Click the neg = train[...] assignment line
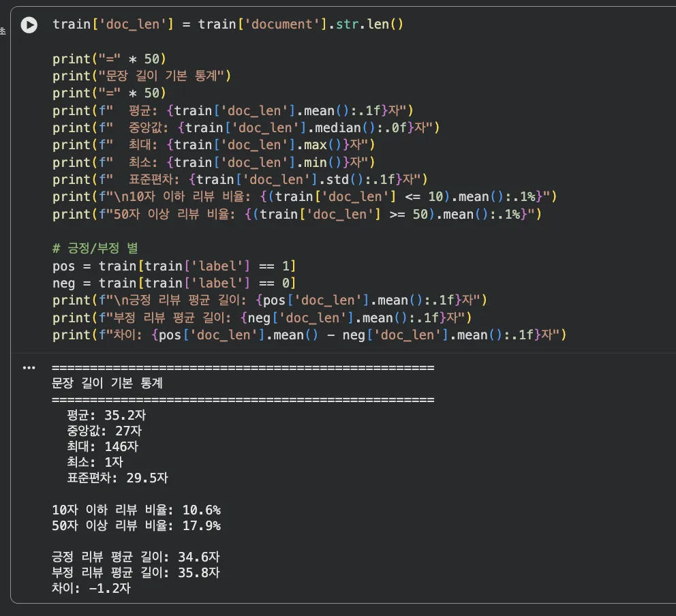The height and width of the screenshot is (616, 676). (x=174, y=283)
